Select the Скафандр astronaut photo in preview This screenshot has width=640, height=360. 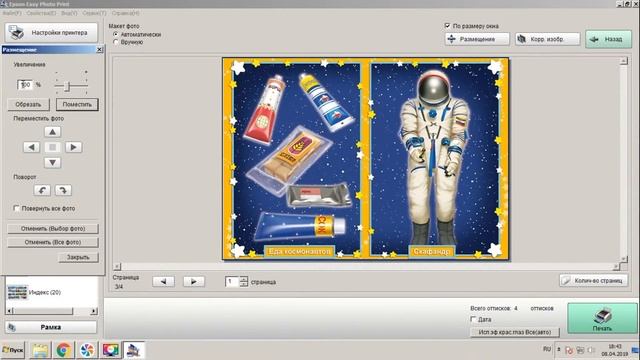(x=436, y=159)
